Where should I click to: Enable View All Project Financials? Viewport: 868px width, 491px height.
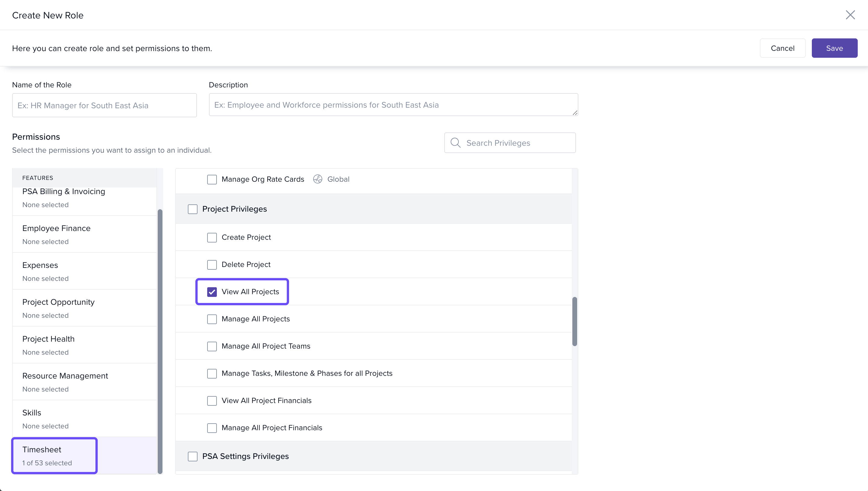212,401
